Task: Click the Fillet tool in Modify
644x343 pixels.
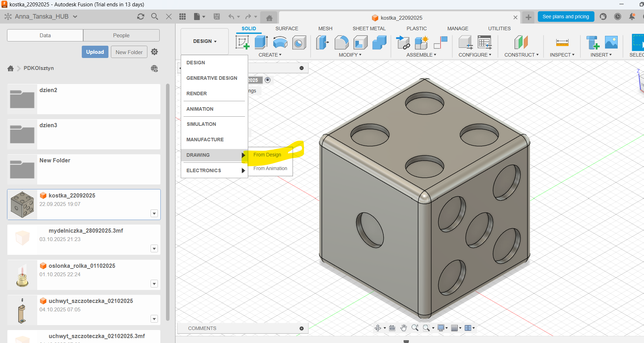Action: click(341, 43)
